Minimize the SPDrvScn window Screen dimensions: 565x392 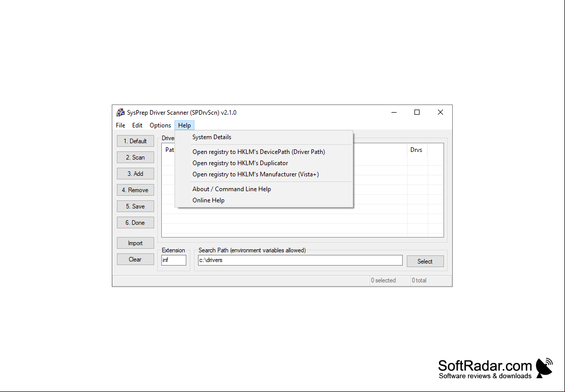click(x=394, y=112)
